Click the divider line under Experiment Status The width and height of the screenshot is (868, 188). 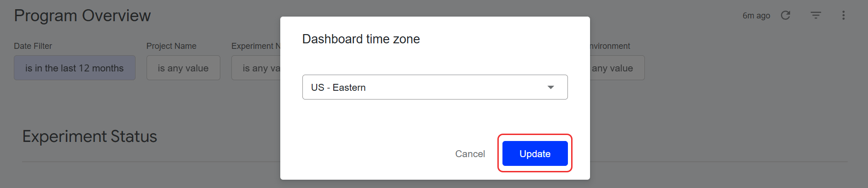point(138,162)
